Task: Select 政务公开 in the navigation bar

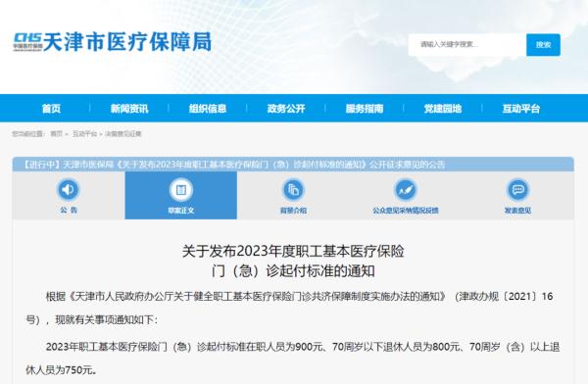Action: click(x=286, y=109)
